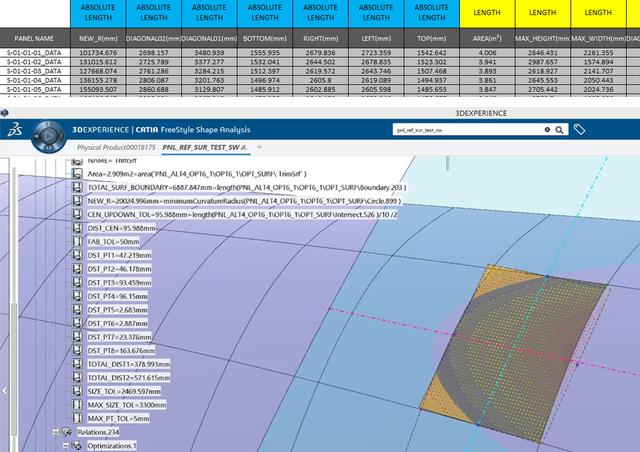Click the Relations.234 node icon
Image resolution: width=640 pixels, height=452 pixels.
tap(69, 432)
